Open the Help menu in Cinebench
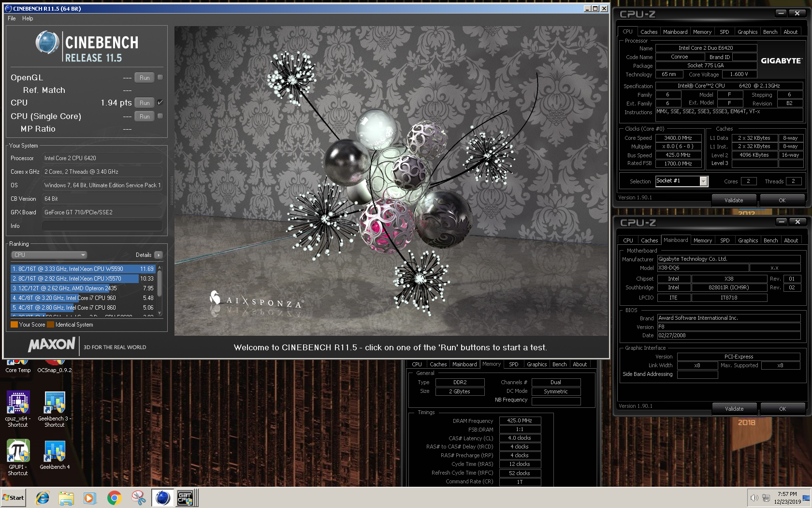 point(28,18)
